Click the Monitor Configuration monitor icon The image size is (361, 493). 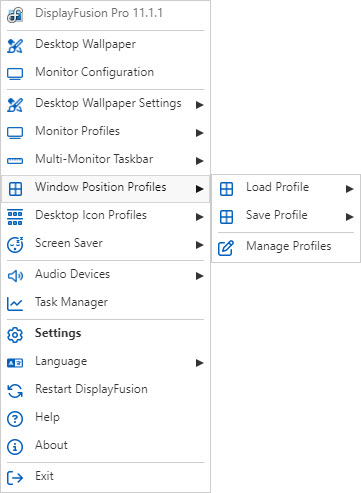[x=15, y=74]
